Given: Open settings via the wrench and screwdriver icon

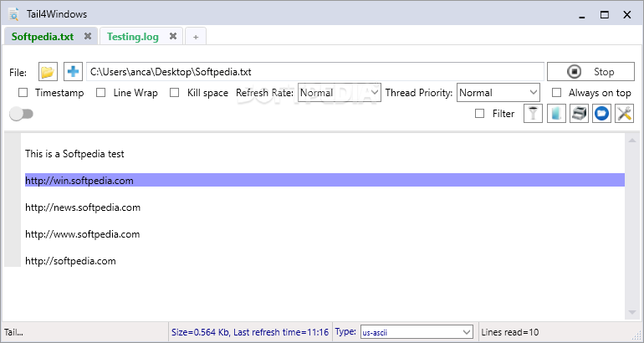Looking at the screenshot, I should pyautogui.click(x=624, y=114).
